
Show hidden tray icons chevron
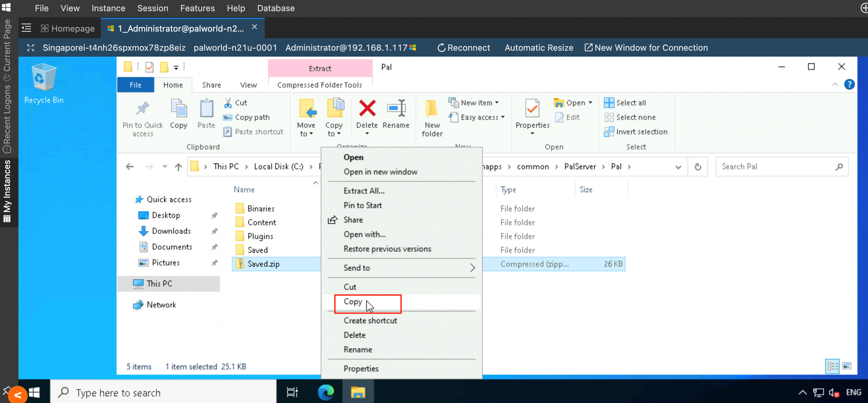click(x=802, y=392)
